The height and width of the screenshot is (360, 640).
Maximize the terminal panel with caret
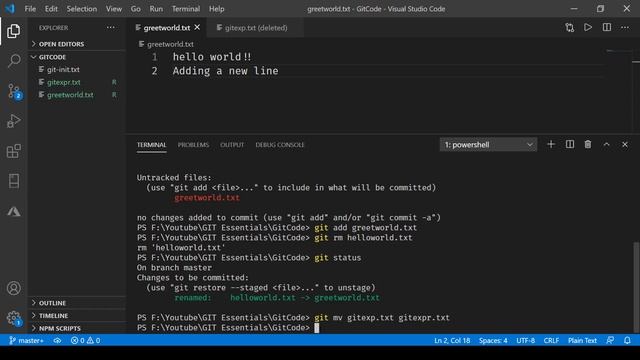point(607,144)
